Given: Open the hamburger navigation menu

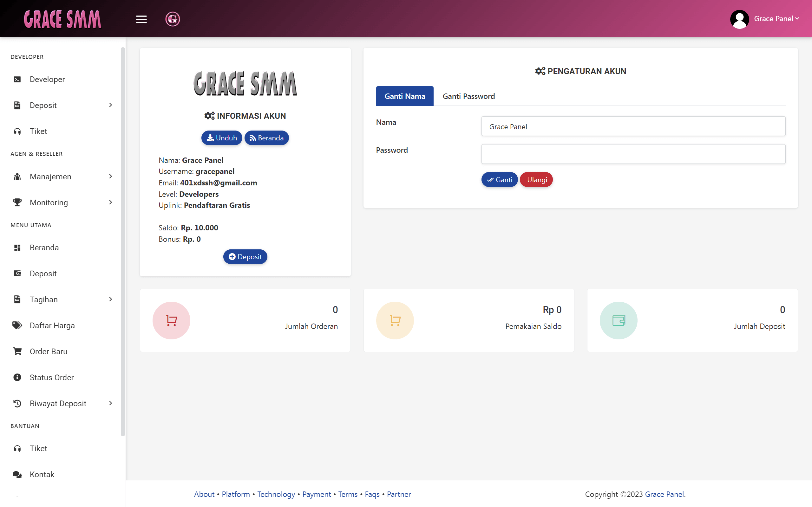Looking at the screenshot, I should tap(141, 19).
